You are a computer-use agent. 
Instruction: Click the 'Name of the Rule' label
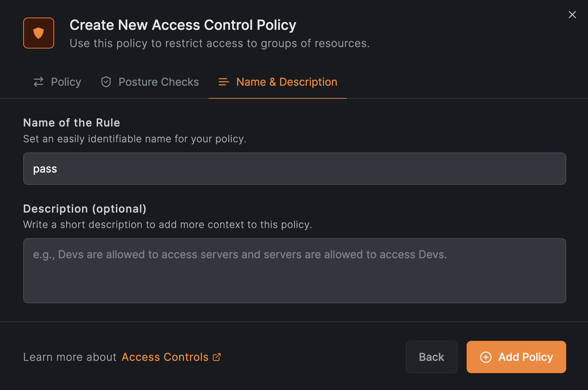pos(72,123)
